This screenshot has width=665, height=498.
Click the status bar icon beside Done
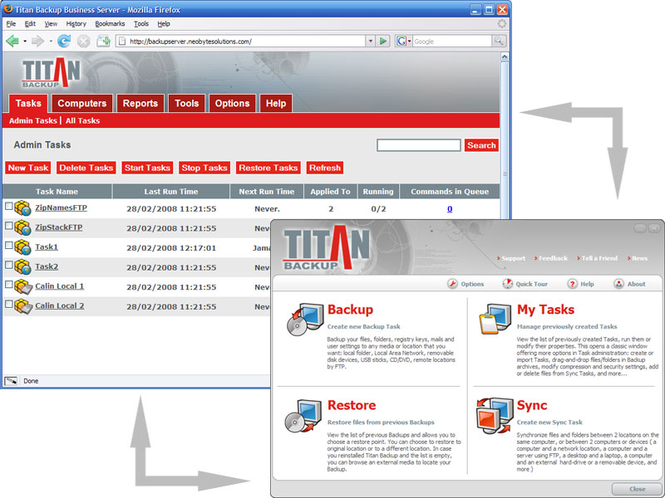pyautogui.click(x=11, y=381)
